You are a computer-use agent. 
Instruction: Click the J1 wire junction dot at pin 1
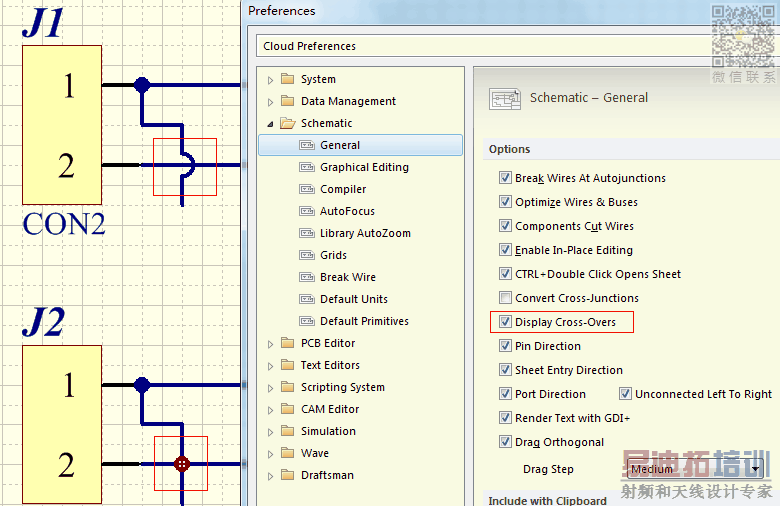142,85
